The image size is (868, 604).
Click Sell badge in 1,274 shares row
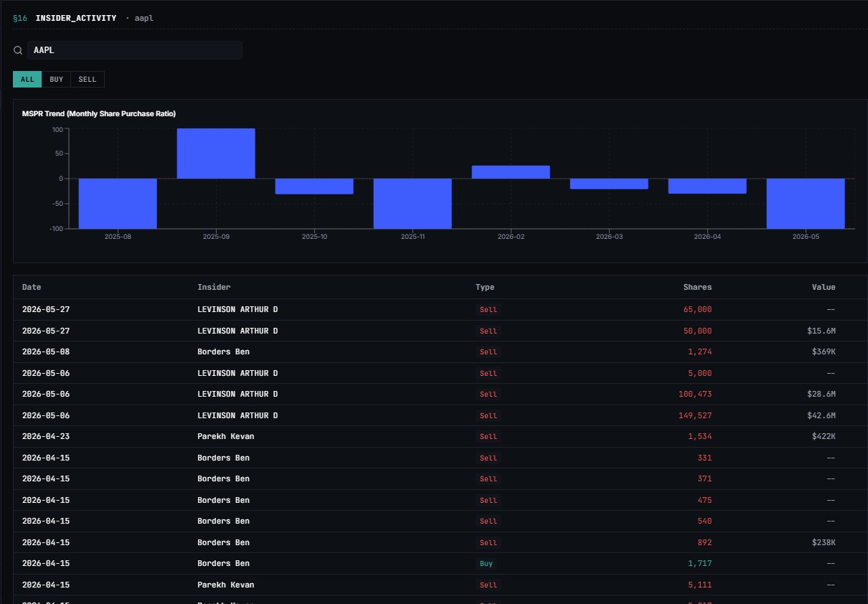[488, 352]
